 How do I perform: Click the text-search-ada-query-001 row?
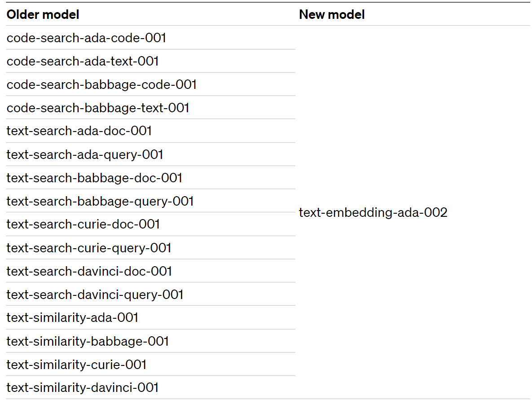[85, 154]
